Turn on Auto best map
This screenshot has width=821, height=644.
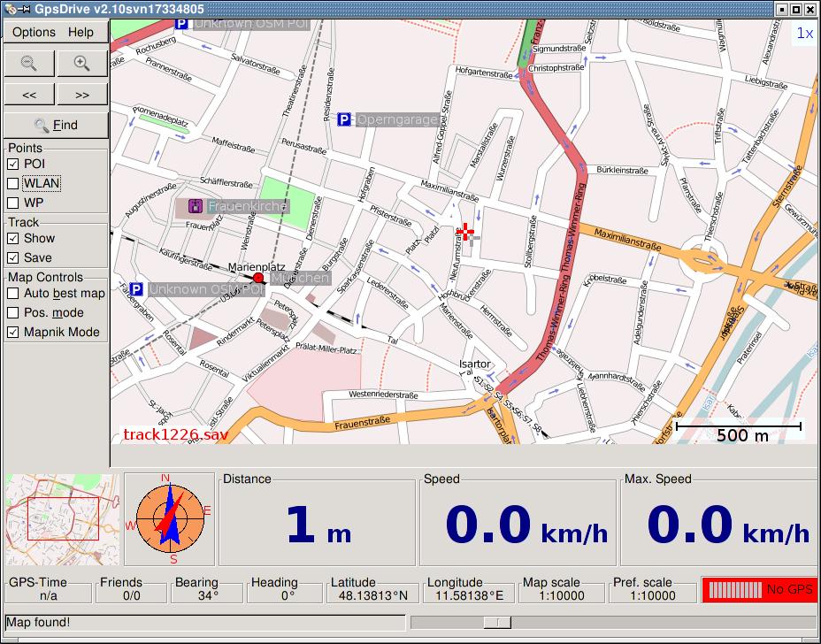[x=13, y=293]
